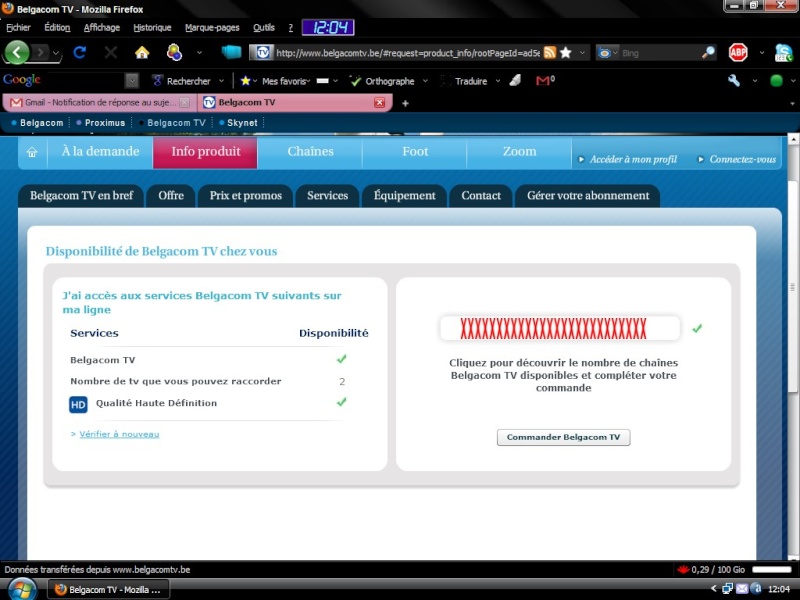
Task: Click the Orthographe spell check icon
Action: coord(355,81)
